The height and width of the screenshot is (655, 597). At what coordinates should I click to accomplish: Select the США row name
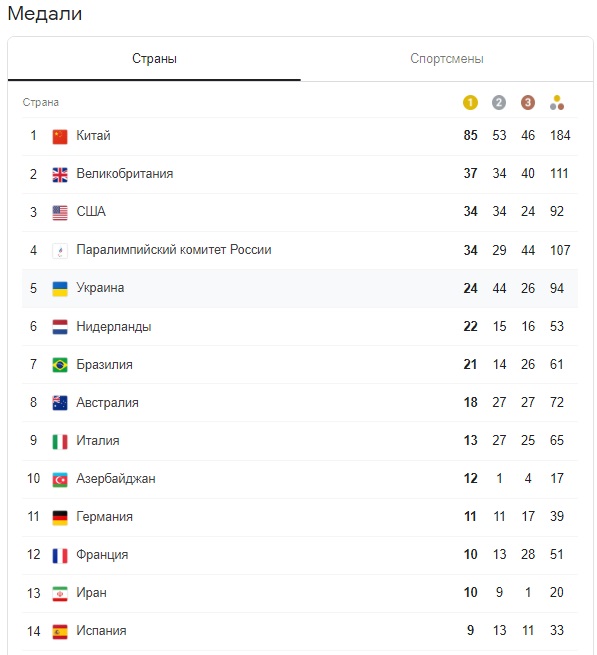[x=91, y=211]
